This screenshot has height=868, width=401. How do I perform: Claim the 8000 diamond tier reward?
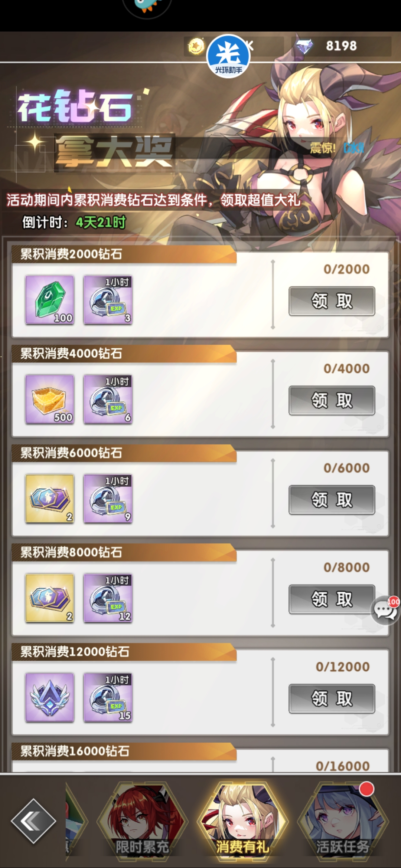[332, 599]
